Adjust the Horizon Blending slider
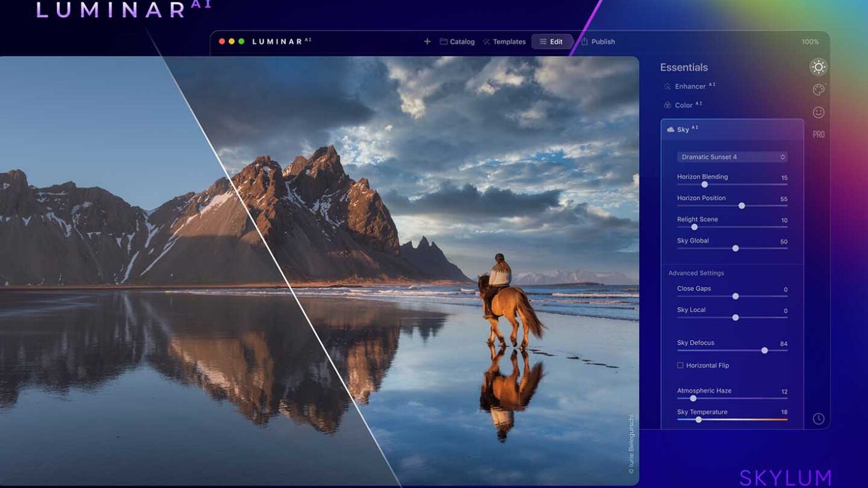 732,185
